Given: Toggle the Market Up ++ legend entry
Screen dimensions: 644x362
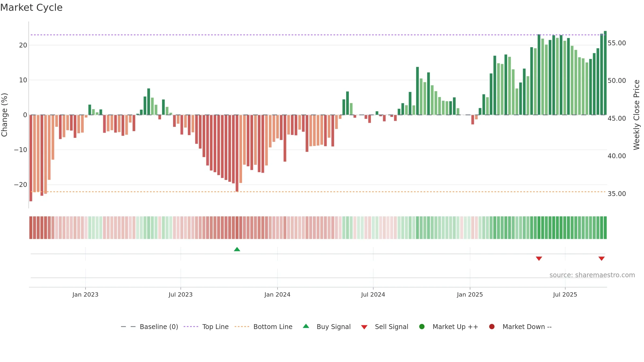Looking at the screenshot, I should (448, 327).
